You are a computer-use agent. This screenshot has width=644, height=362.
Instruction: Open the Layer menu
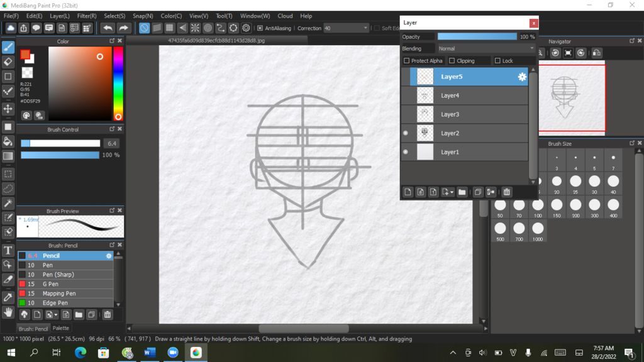(60, 16)
